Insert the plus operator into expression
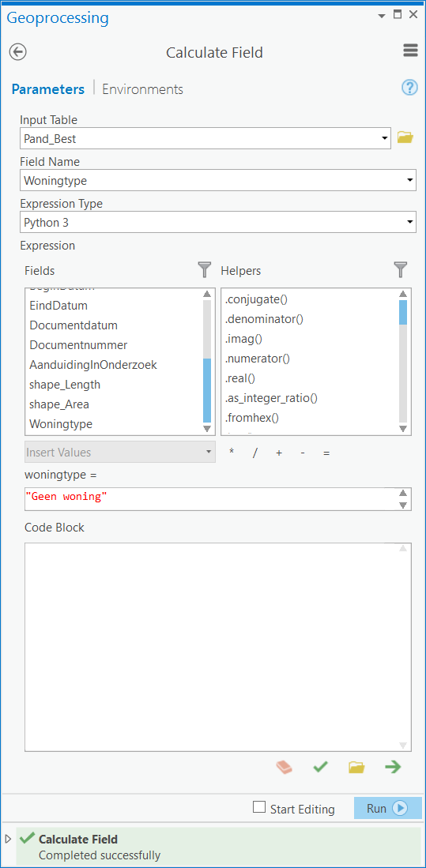426x868 pixels. click(x=279, y=453)
